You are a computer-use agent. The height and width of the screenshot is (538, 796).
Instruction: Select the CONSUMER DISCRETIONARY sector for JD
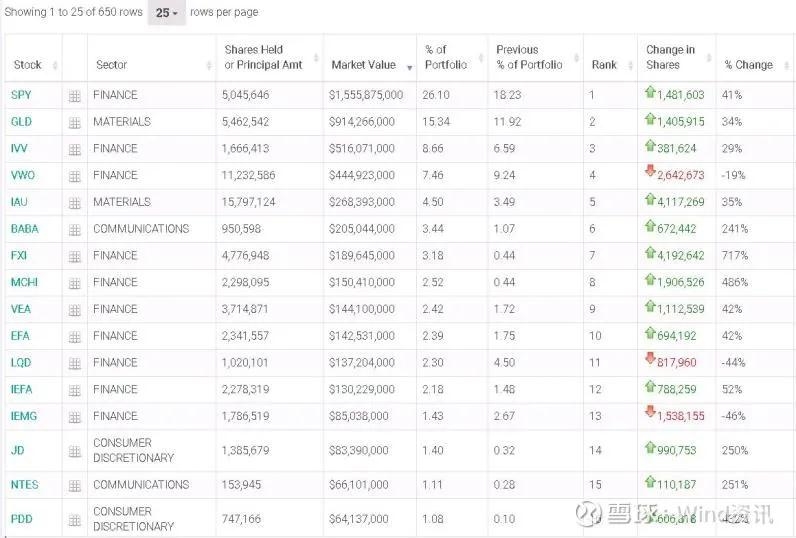[x=134, y=451]
